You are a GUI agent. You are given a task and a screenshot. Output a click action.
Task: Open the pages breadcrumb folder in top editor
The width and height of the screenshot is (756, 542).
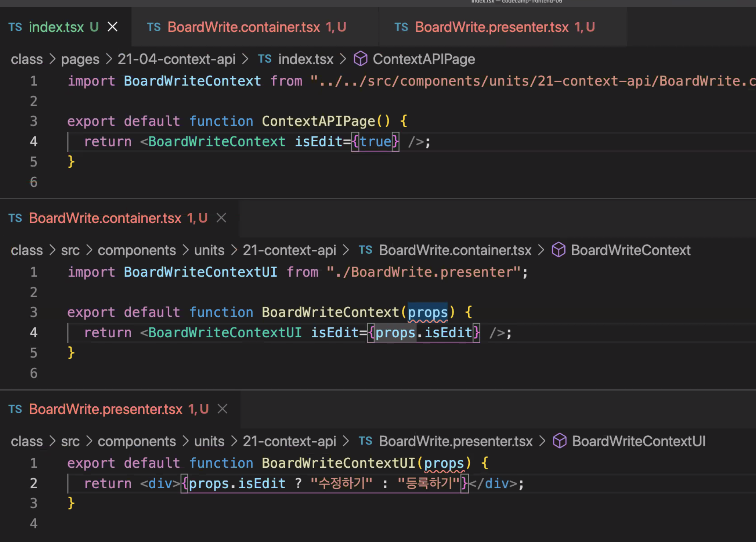click(x=80, y=59)
